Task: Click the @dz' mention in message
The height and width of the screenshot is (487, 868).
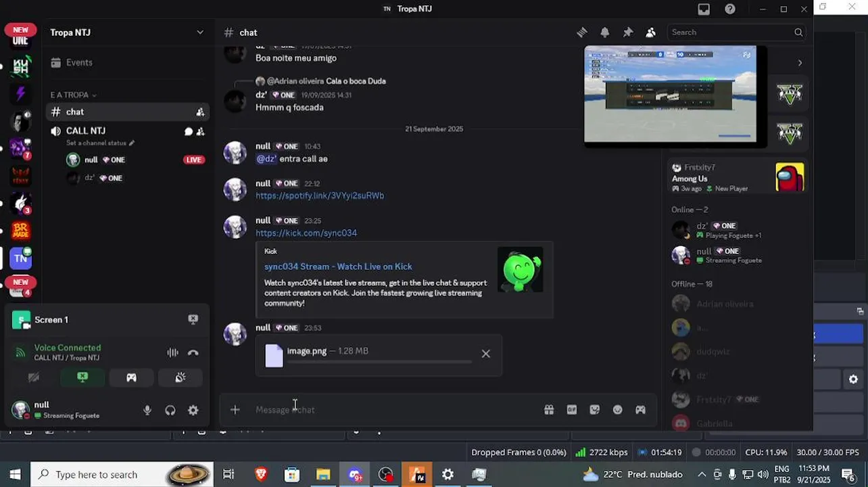Action: pos(266,159)
